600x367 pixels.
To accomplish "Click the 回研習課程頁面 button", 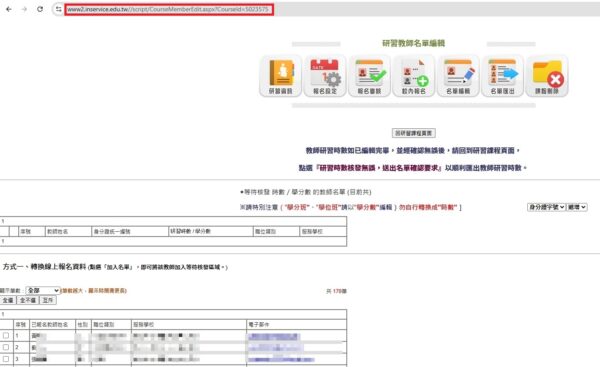I will 414,133.
